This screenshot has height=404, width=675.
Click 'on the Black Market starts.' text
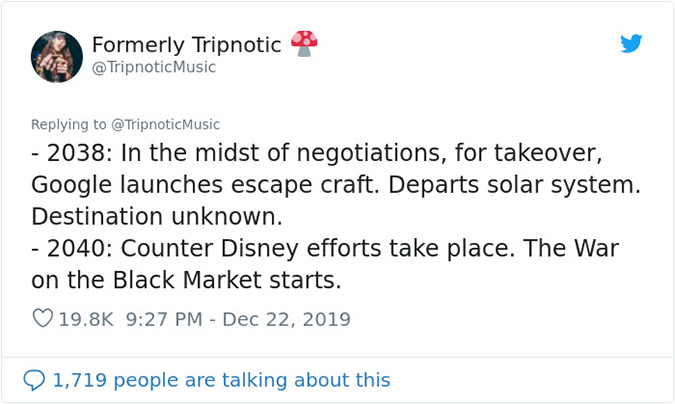click(x=186, y=281)
